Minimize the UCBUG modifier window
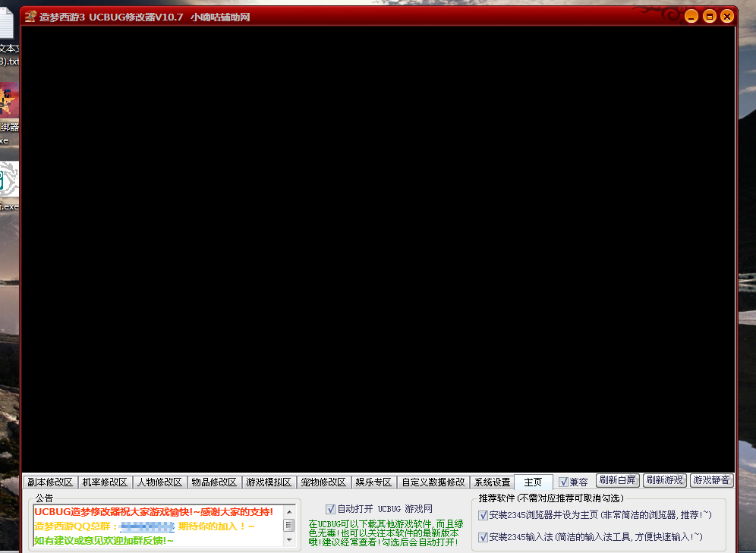 (691, 16)
